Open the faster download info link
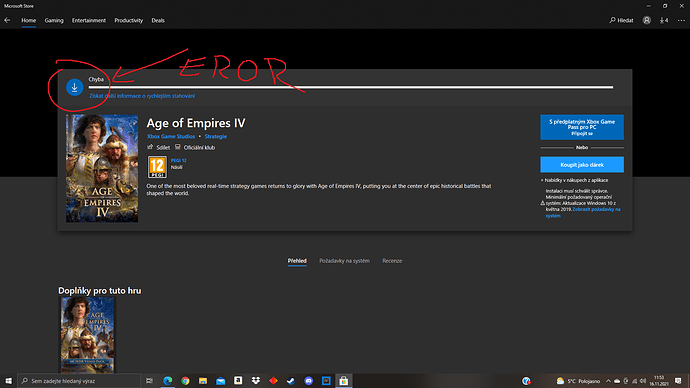The image size is (690, 388). (142, 96)
